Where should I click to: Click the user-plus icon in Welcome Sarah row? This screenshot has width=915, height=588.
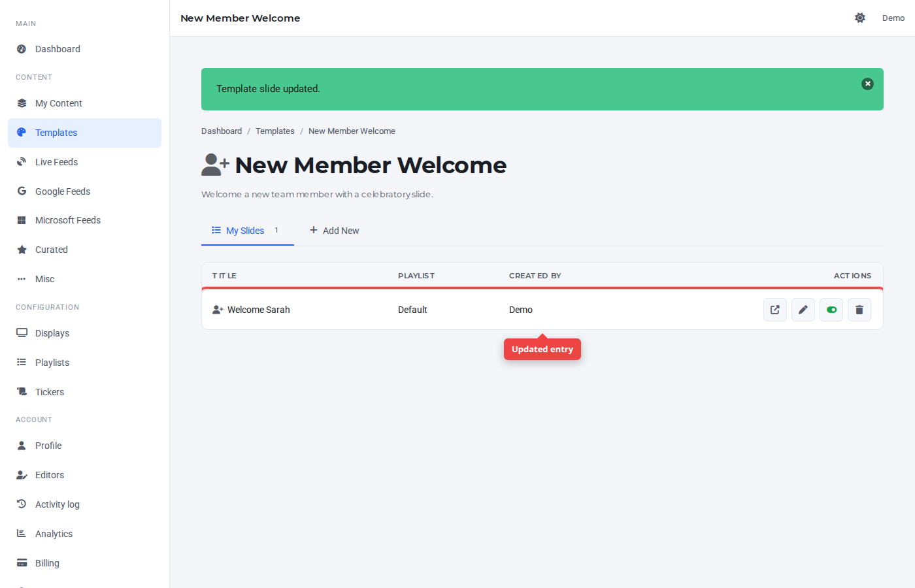(x=218, y=310)
